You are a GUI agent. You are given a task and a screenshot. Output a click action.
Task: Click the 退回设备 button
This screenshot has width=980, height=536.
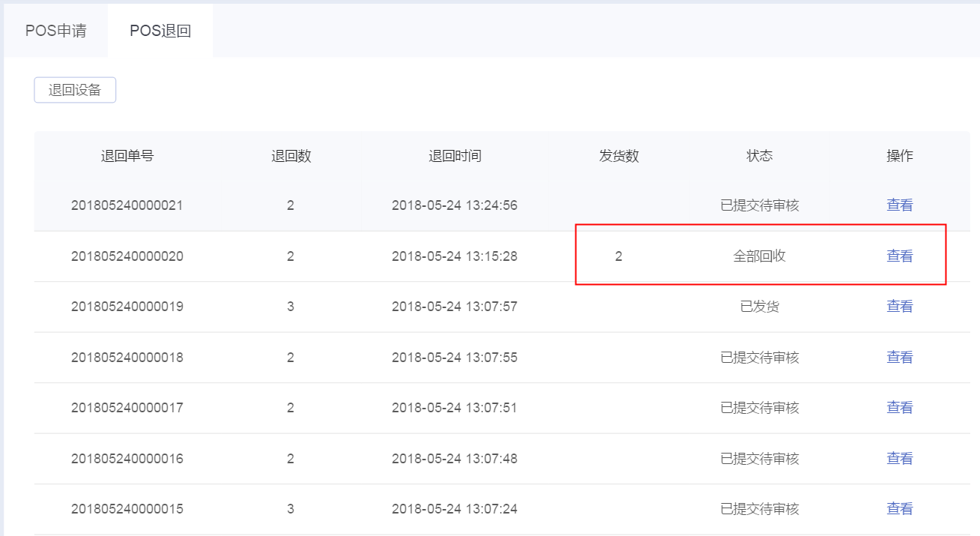(x=75, y=90)
